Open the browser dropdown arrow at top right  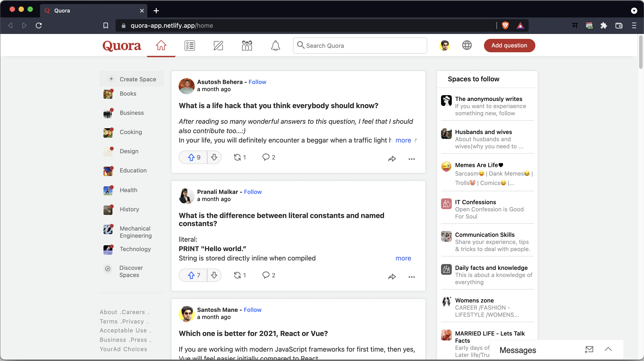(634, 11)
